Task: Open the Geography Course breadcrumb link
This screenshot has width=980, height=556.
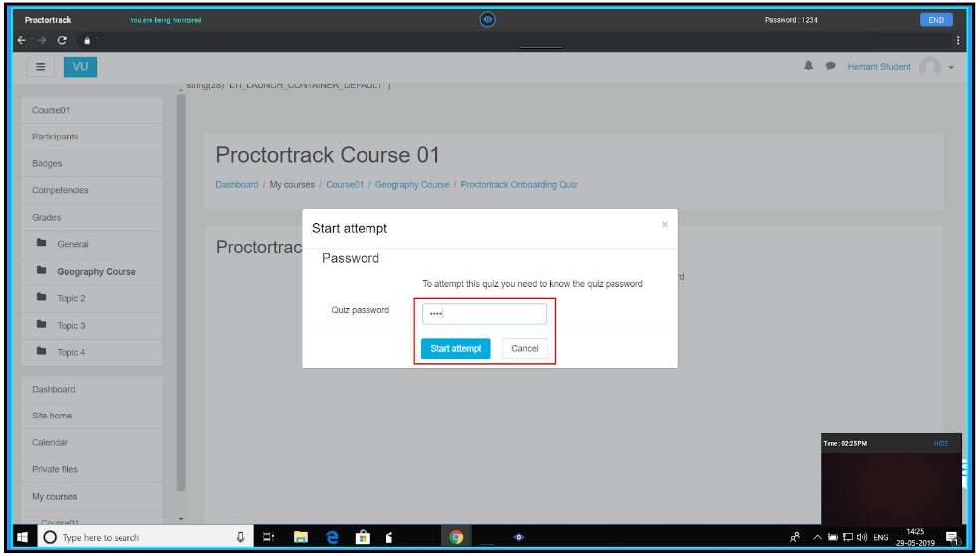Action: (412, 185)
